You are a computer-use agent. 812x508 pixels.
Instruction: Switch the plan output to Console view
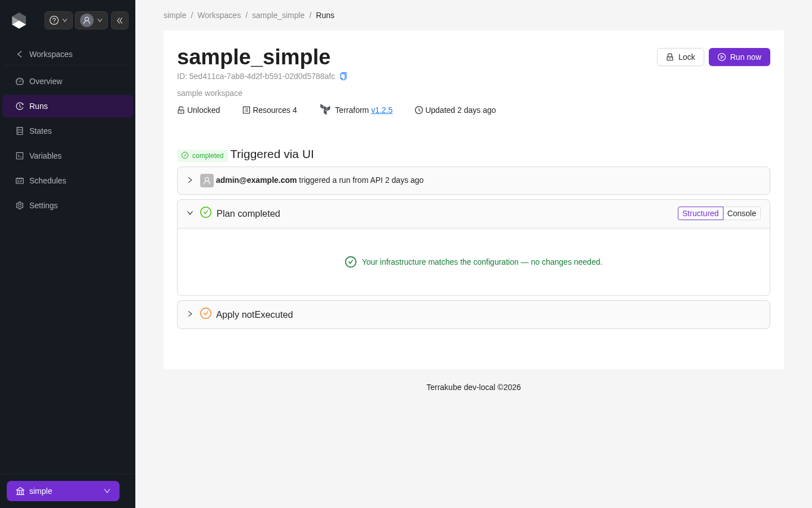click(742, 213)
